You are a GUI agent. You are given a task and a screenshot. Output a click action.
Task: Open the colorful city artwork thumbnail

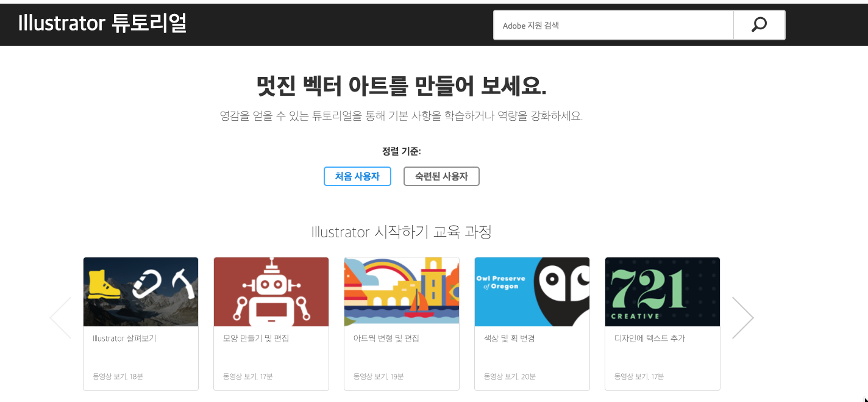402,292
